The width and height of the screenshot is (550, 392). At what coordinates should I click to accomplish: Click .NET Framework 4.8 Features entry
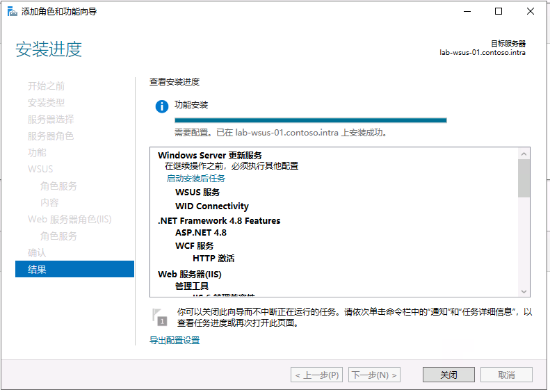(219, 220)
